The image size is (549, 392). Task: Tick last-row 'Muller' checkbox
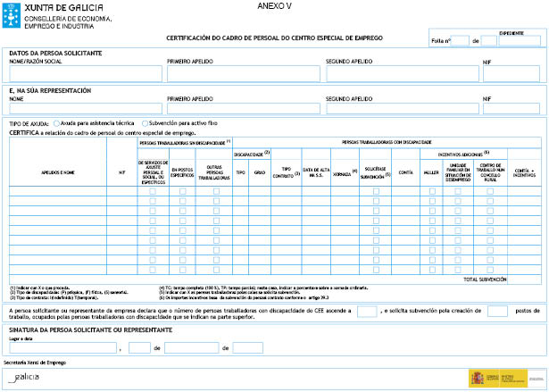(x=432, y=270)
